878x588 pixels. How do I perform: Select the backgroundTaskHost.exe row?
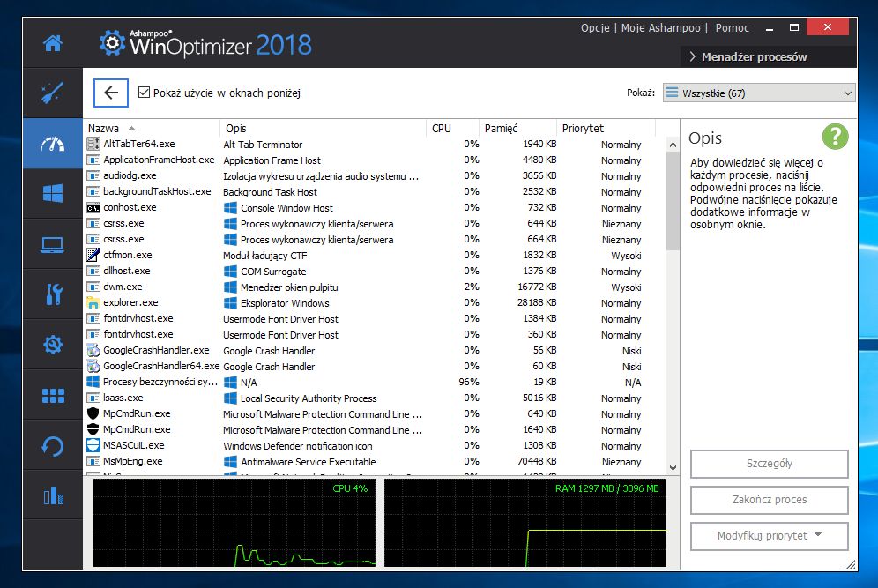pyautogui.click(x=376, y=192)
